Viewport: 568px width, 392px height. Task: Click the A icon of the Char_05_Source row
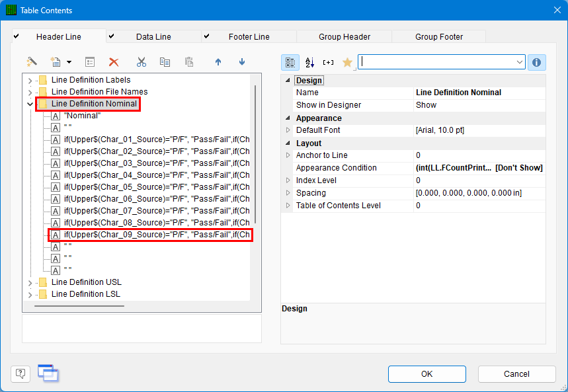[56, 187]
